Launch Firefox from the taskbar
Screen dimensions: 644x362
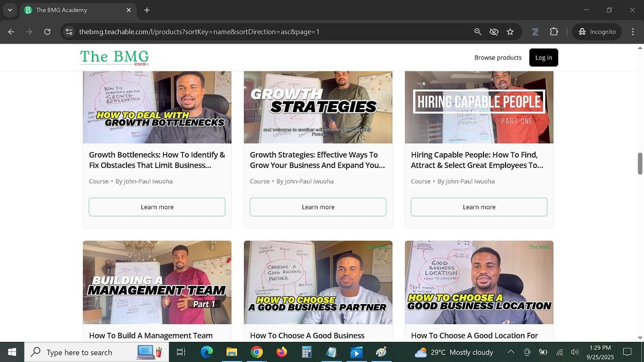tap(282, 352)
